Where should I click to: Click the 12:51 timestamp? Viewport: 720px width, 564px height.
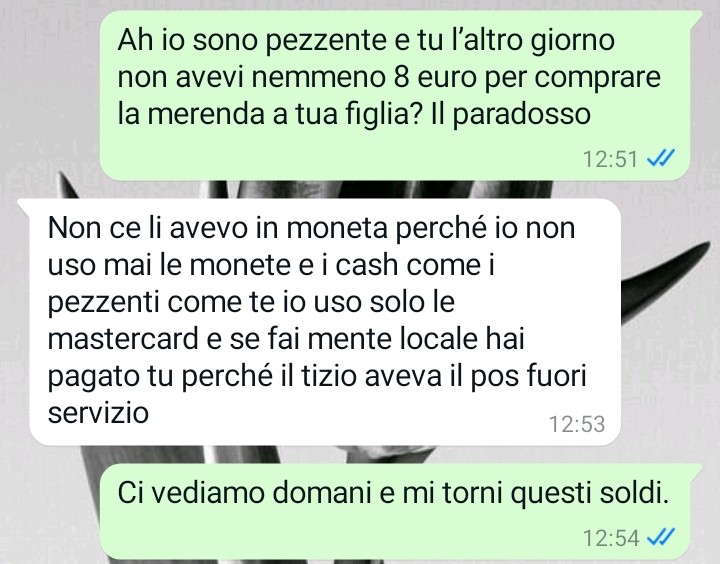(610, 159)
